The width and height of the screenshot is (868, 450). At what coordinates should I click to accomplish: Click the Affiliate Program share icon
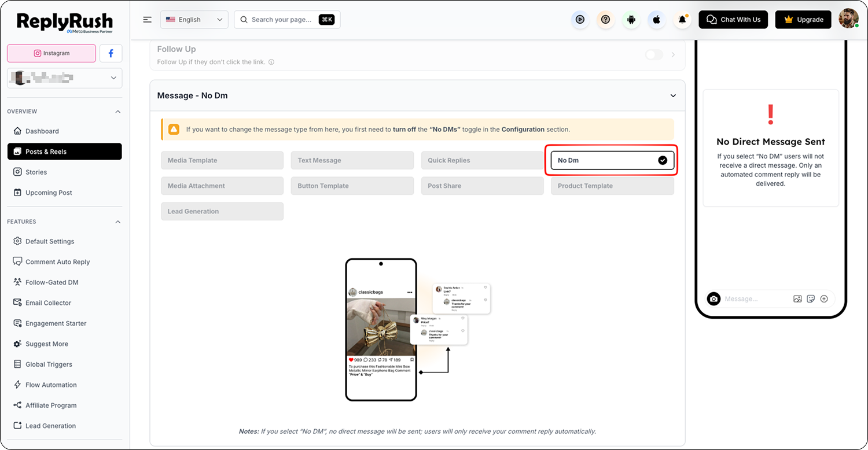pyautogui.click(x=17, y=405)
